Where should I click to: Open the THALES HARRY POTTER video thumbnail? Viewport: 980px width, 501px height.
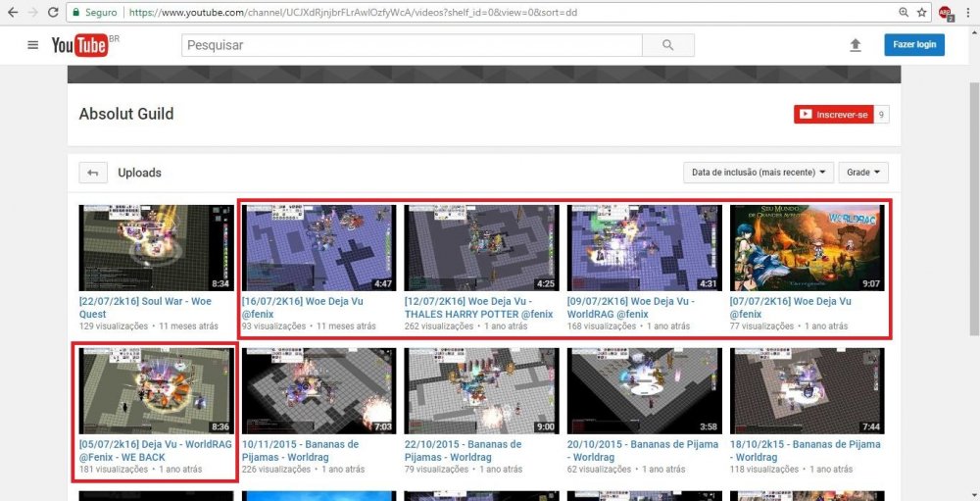(482, 248)
